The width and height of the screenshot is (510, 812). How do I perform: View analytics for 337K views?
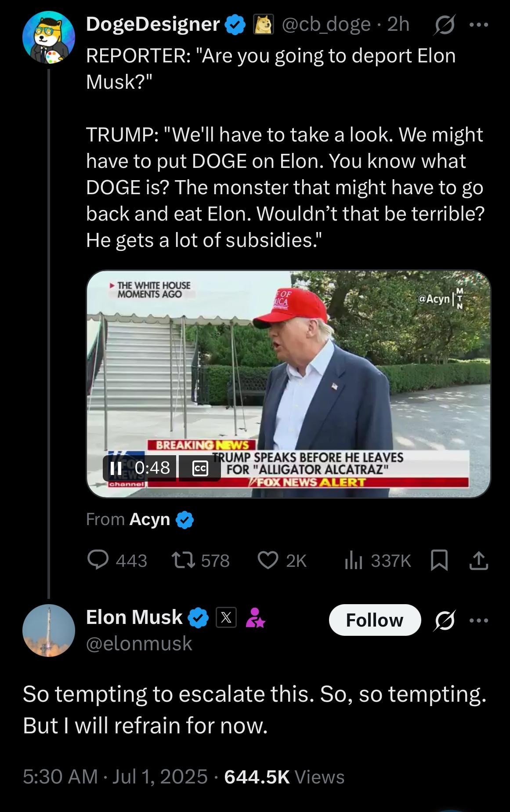click(x=353, y=561)
